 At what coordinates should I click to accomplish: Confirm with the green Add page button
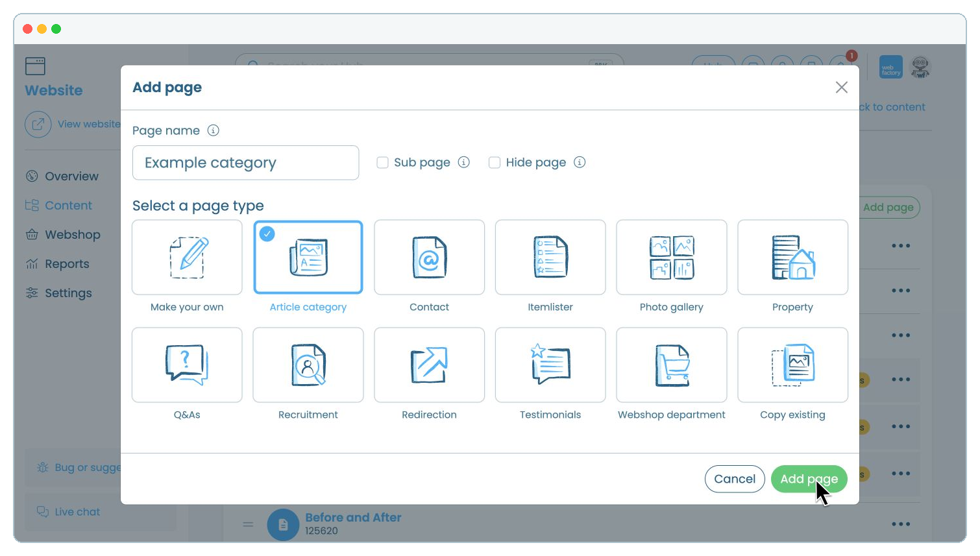click(x=809, y=479)
